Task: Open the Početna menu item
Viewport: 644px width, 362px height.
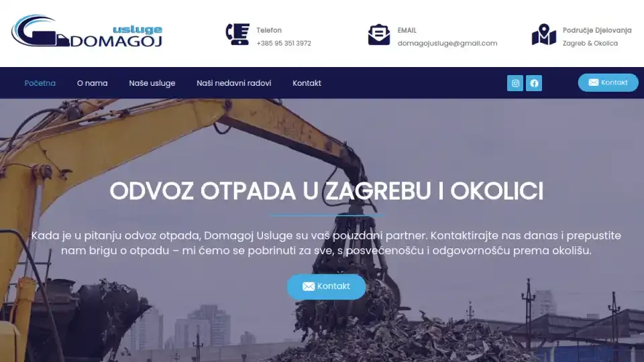Action: (40, 83)
